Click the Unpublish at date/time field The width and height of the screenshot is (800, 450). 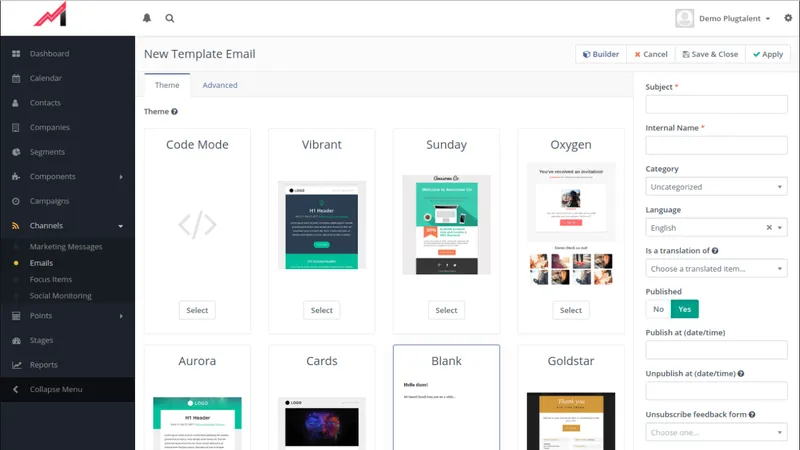tap(716, 391)
